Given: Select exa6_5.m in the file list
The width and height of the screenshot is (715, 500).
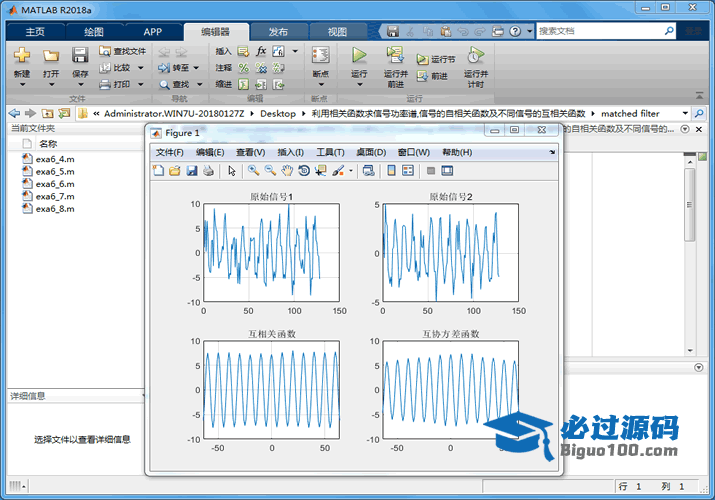Looking at the screenshot, I should tap(55, 171).
